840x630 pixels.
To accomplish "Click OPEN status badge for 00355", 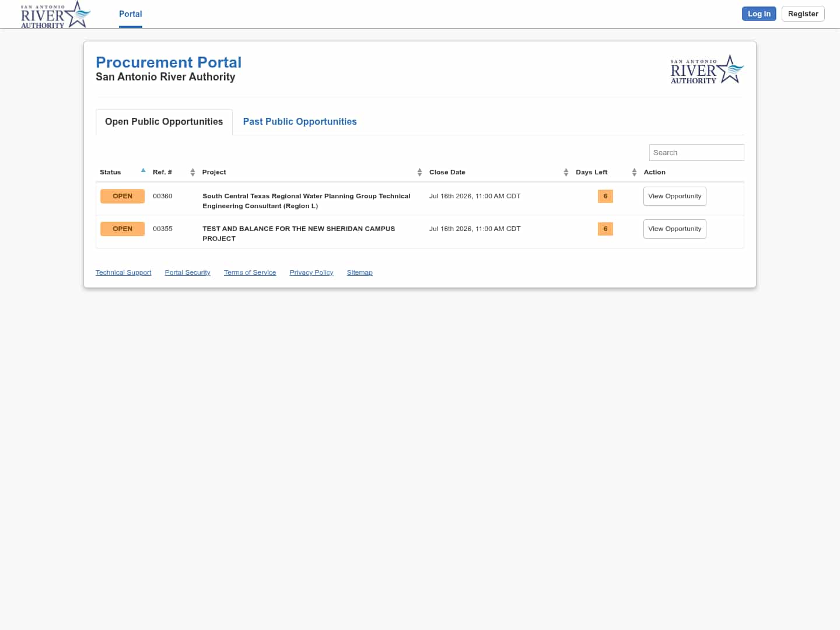I will point(123,229).
